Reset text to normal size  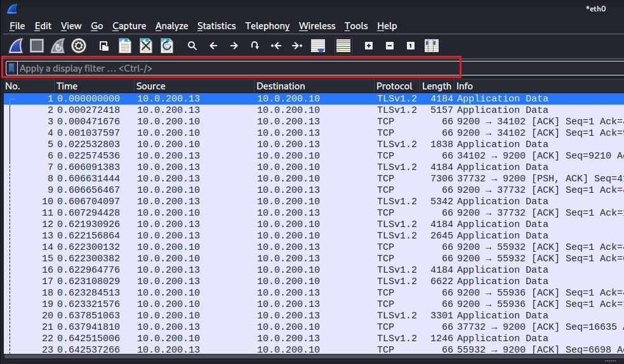pos(411,46)
